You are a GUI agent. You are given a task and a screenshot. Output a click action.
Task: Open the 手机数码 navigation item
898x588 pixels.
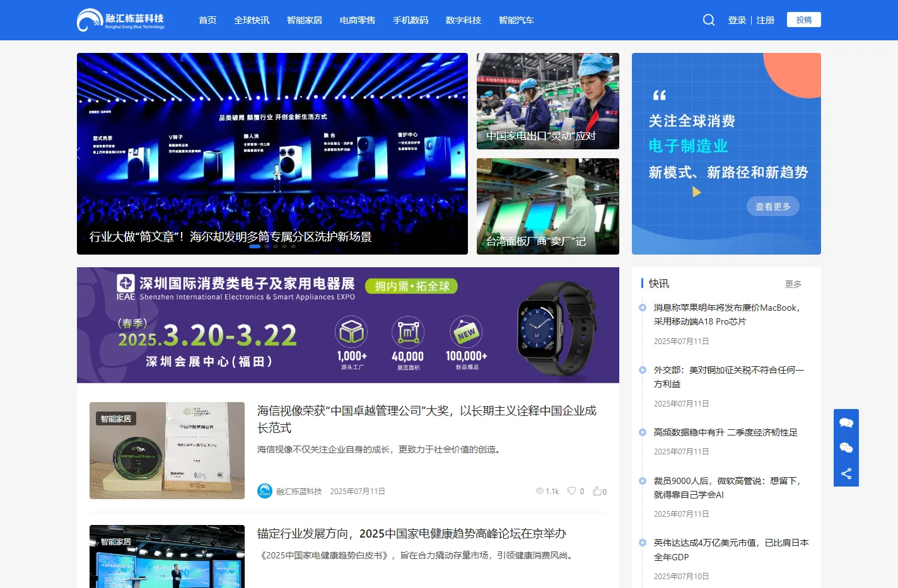pyautogui.click(x=411, y=20)
